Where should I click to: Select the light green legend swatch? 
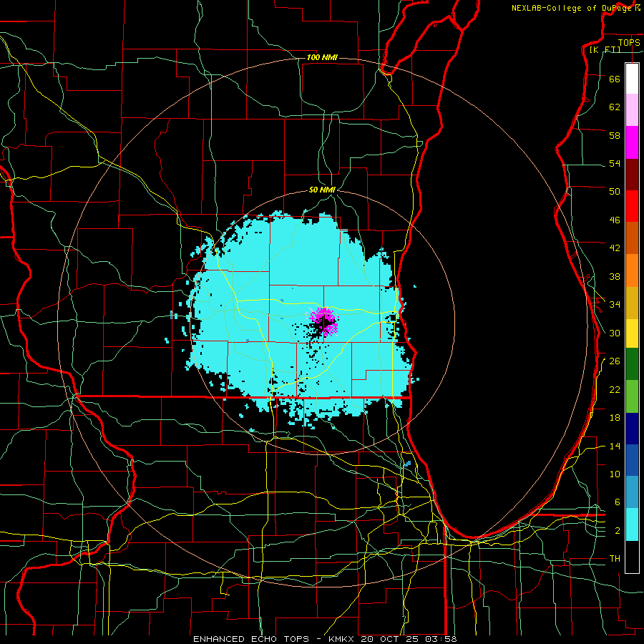[632, 396]
